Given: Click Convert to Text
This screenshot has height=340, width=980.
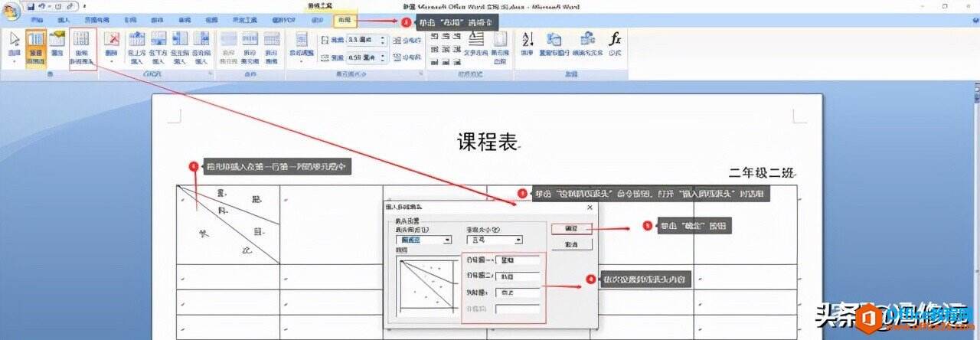Looking at the screenshot, I should pos(587,44).
